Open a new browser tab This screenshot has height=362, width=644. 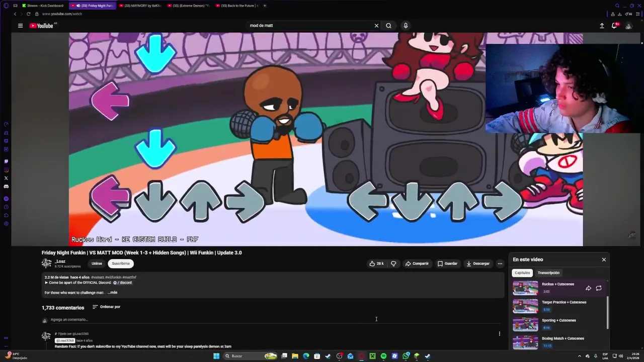265,6
